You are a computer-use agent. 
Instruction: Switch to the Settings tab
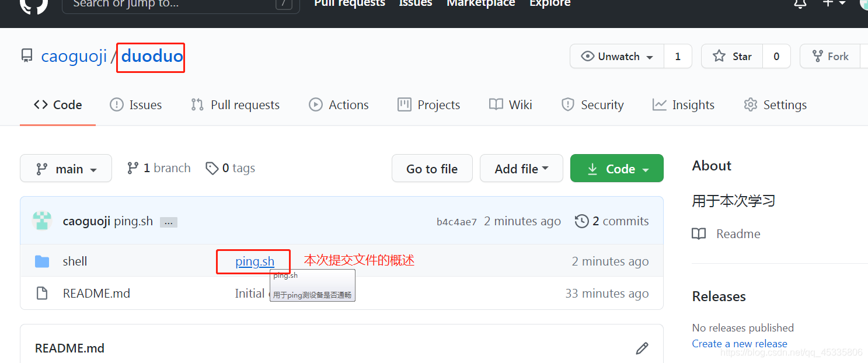point(775,105)
